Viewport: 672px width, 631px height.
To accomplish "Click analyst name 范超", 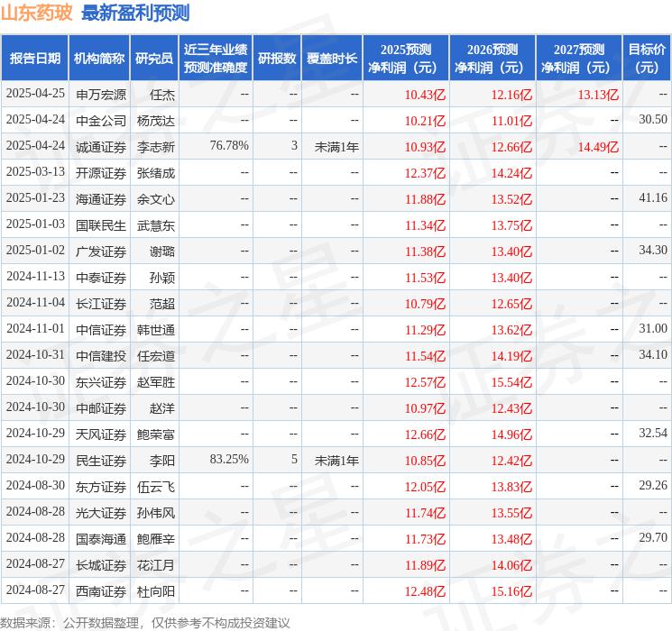I will tap(162, 304).
